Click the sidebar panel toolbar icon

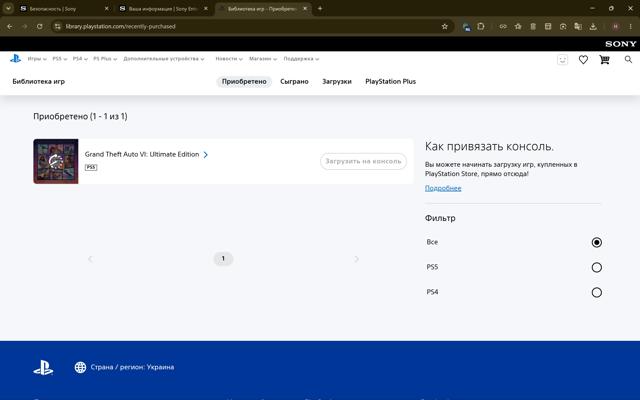click(x=548, y=27)
